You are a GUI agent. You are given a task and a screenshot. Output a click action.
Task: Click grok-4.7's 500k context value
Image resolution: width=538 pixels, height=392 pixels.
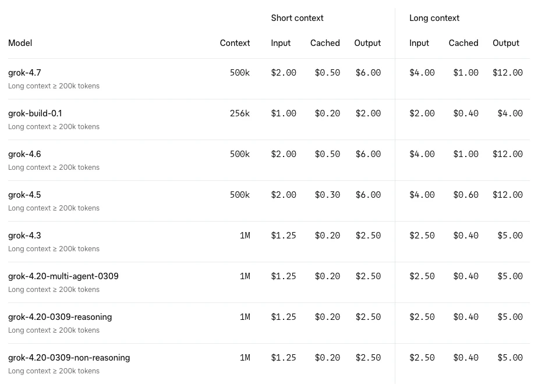(x=240, y=73)
